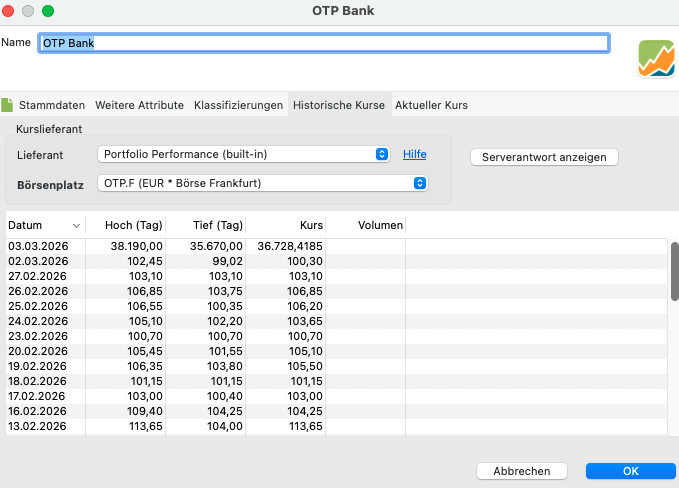The image size is (679, 488).
Task: Click the Tief value 102,20
Action: 225,321
